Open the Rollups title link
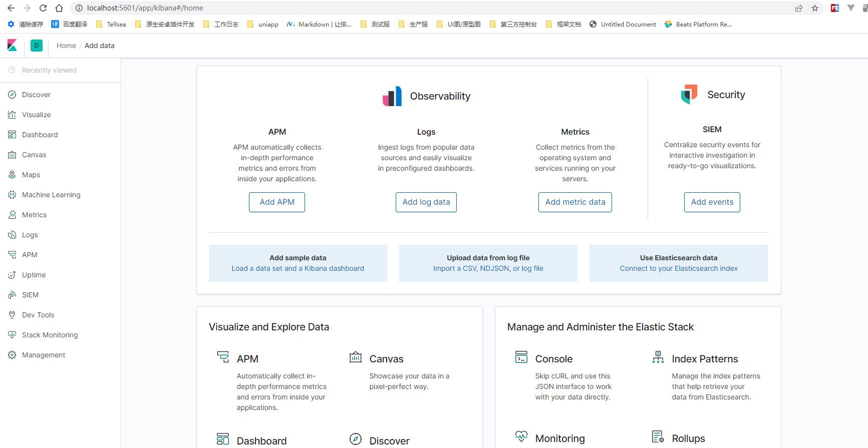The height and width of the screenshot is (448, 868). click(688, 438)
